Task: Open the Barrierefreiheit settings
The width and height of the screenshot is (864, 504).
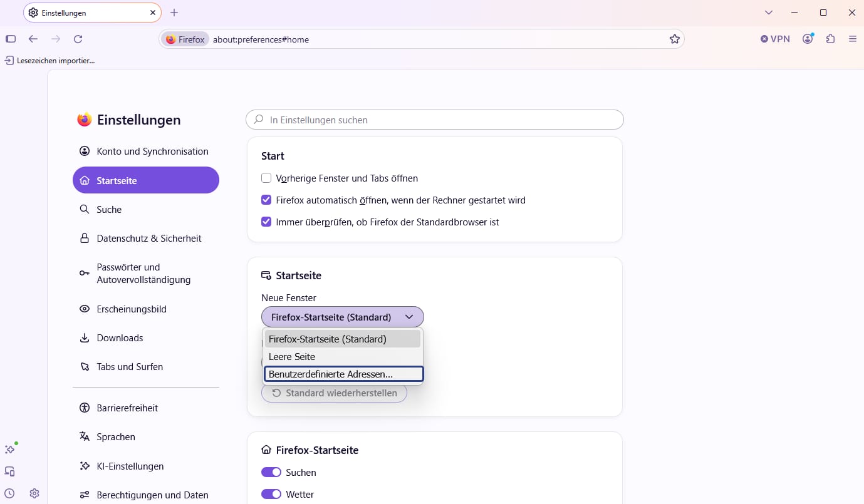Action: (146, 408)
